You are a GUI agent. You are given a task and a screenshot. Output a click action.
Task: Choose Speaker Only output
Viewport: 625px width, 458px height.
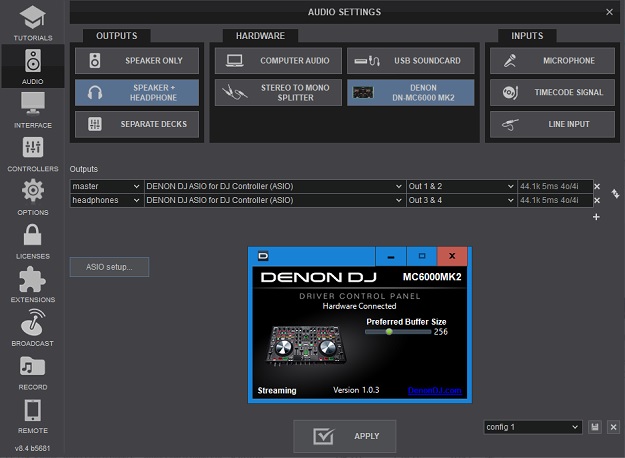(x=137, y=61)
